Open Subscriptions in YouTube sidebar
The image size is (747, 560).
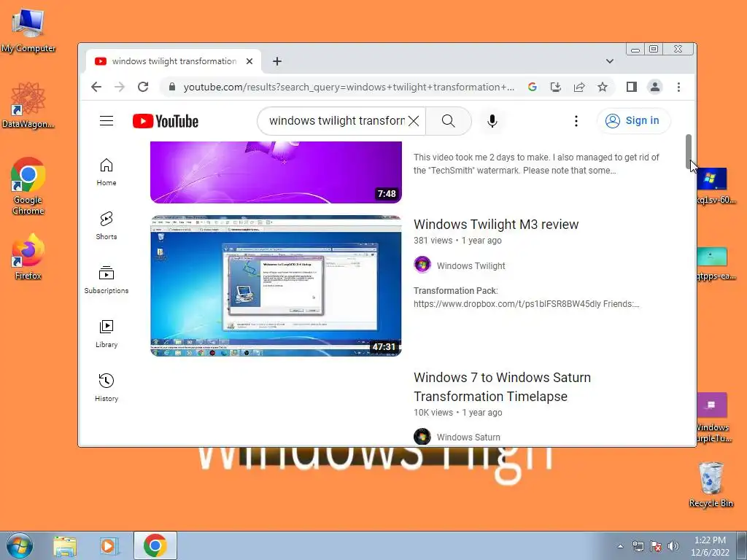pyautogui.click(x=107, y=279)
